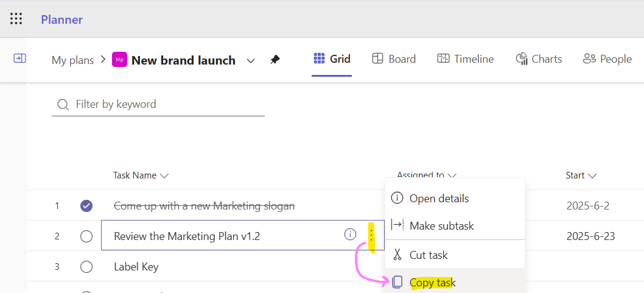Open the app launcher waffle icon

pyautogui.click(x=16, y=19)
